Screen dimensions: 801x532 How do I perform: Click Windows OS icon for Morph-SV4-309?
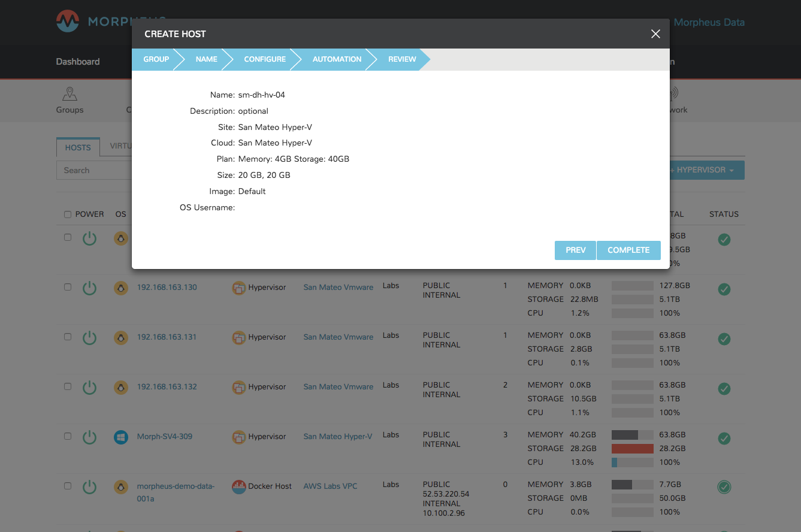point(121,437)
